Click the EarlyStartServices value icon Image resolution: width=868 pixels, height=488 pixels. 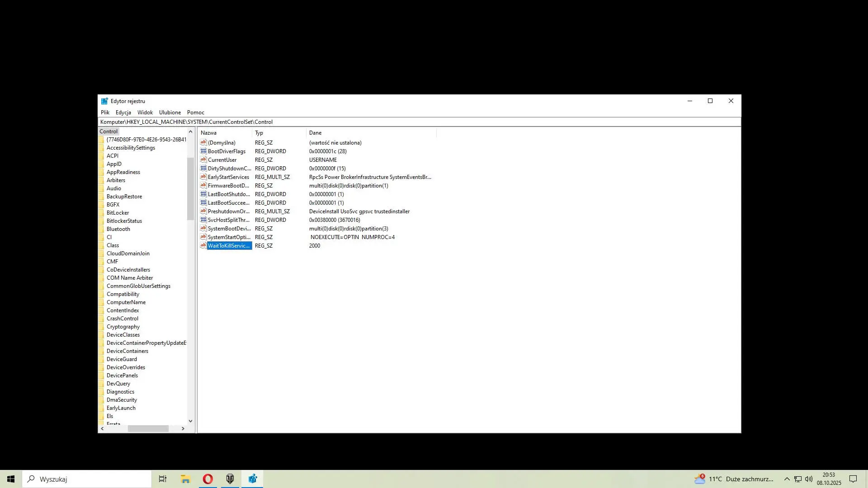(203, 177)
